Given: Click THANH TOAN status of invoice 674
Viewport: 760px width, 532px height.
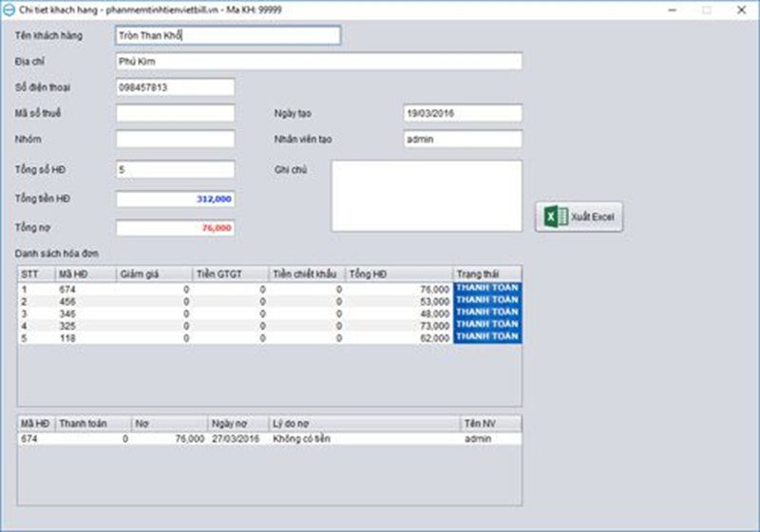Looking at the screenshot, I should coord(486,288).
